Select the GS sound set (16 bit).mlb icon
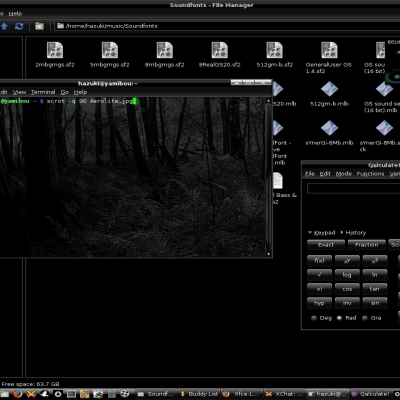The width and height of the screenshot is (400, 400). tap(384, 89)
